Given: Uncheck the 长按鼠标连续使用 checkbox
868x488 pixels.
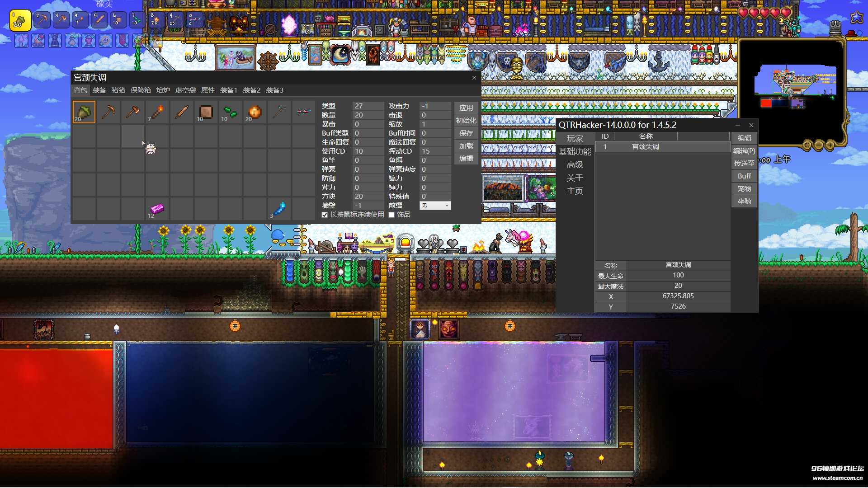Looking at the screenshot, I should [x=325, y=215].
